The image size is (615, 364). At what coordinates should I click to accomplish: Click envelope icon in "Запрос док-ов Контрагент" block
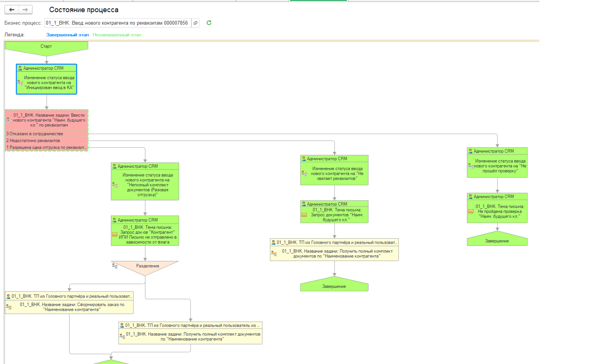[115, 234]
